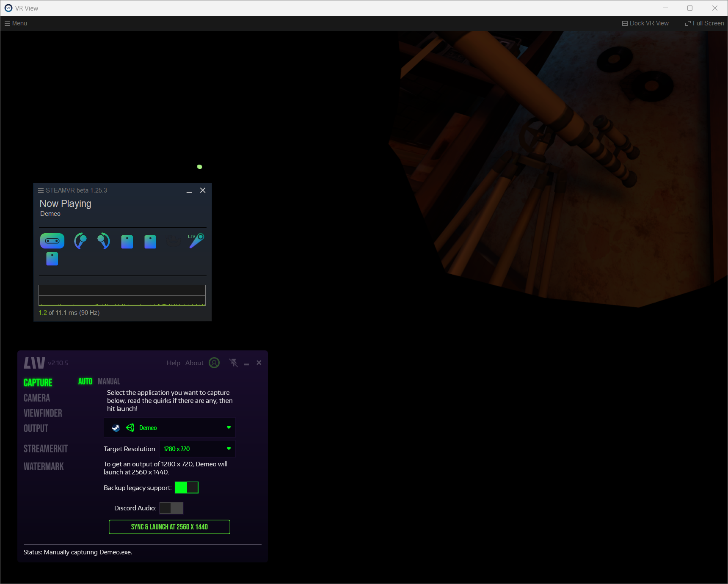Open the Camera section in LIV
The image size is (728, 584).
pyautogui.click(x=37, y=398)
